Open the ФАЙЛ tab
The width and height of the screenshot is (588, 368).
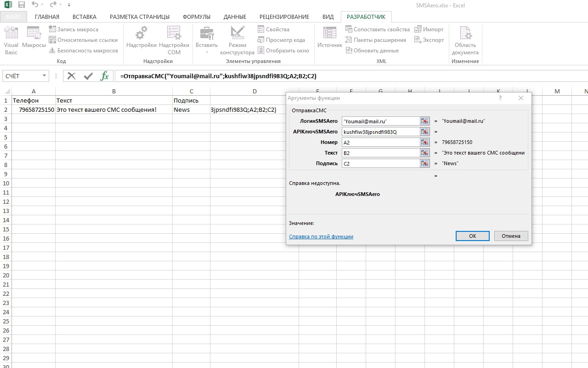[13, 17]
